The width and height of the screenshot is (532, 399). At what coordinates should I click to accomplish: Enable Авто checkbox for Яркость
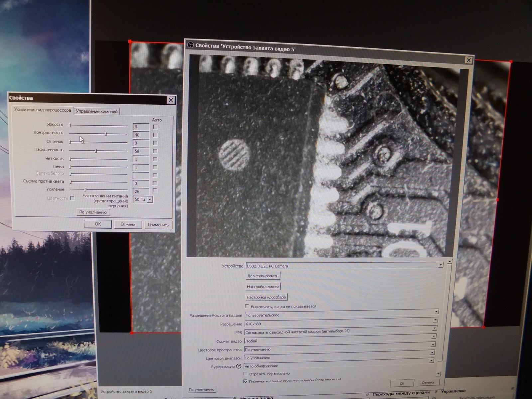(155, 127)
